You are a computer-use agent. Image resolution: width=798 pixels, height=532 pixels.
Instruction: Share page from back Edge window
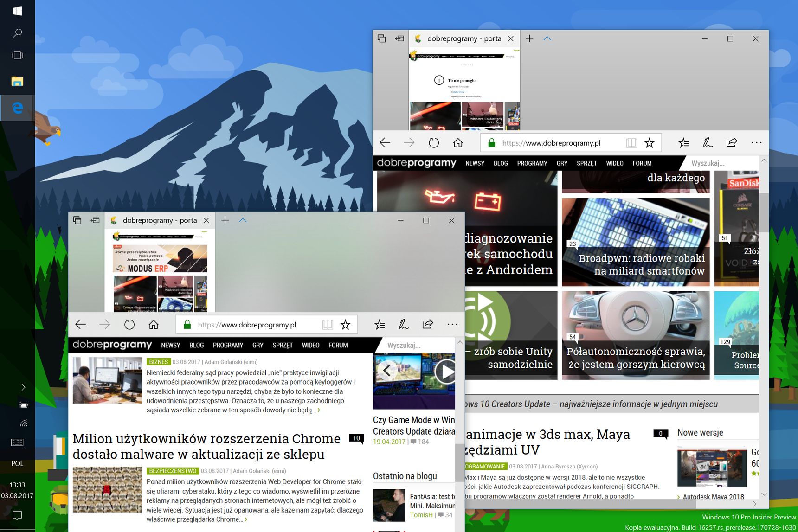(732, 143)
